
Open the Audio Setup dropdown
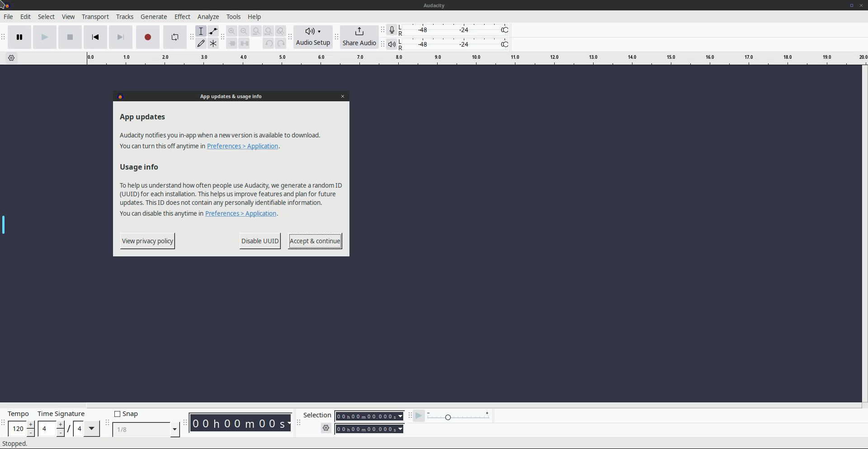coord(313,37)
